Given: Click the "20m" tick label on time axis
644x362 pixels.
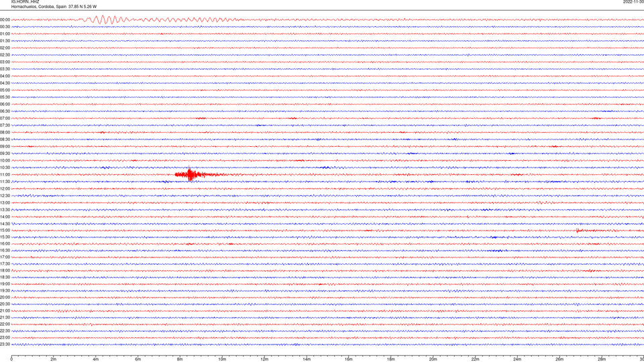Looking at the screenshot, I should 433,359.
